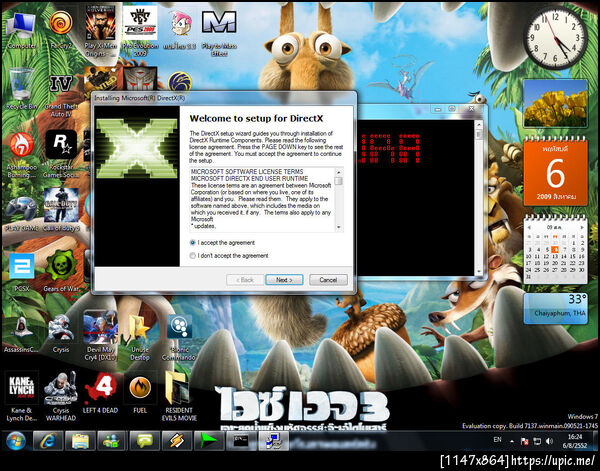This screenshot has width=600, height=471.
Task: Select the Transformers icon above the dialog
Action: 140,79
